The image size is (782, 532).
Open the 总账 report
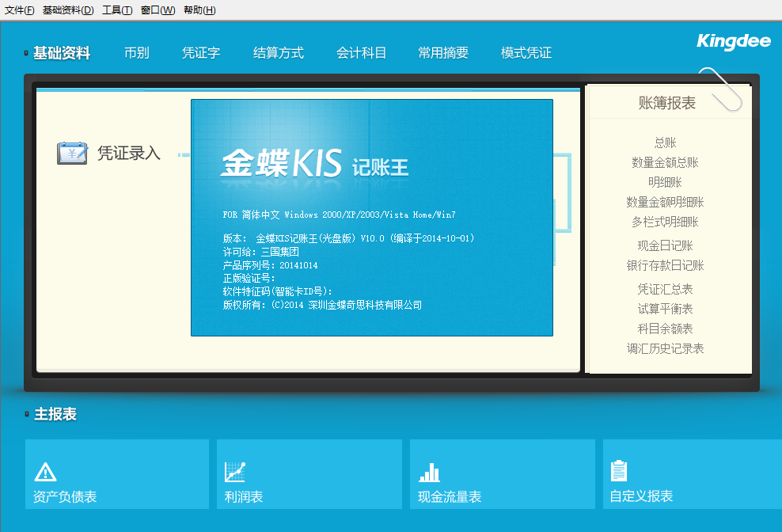click(666, 142)
